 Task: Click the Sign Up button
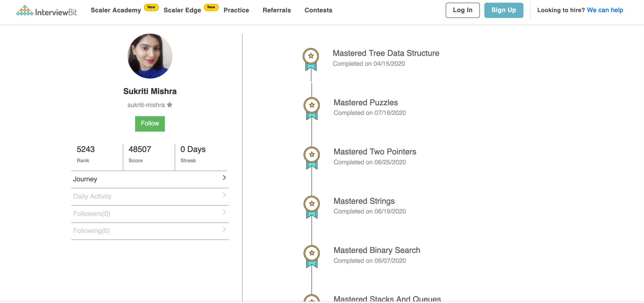click(x=503, y=10)
